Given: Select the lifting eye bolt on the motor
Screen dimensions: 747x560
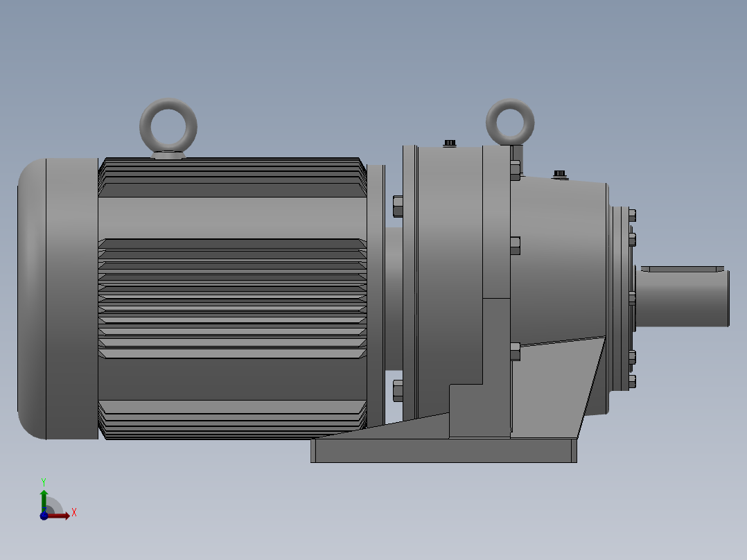Looking at the screenshot, I should [x=168, y=128].
